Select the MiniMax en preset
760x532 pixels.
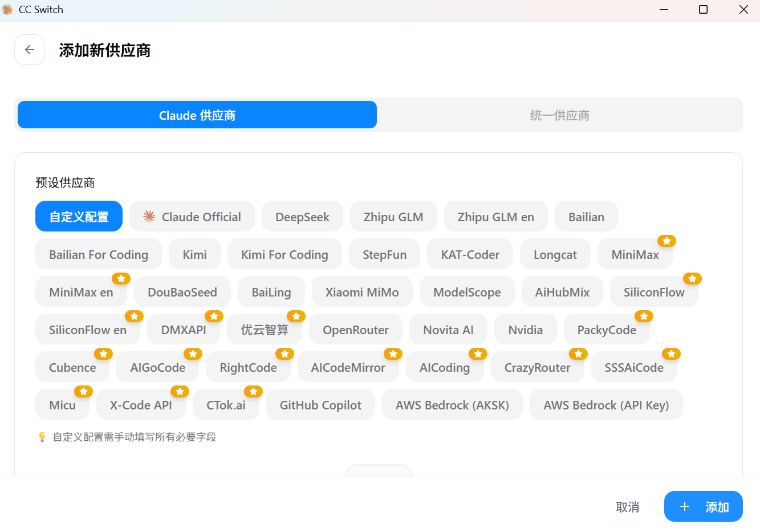[81, 291]
